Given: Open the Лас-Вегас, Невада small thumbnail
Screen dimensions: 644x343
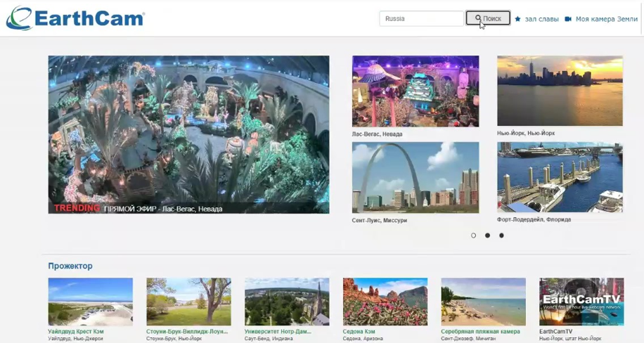Looking at the screenshot, I should [x=415, y=91].
